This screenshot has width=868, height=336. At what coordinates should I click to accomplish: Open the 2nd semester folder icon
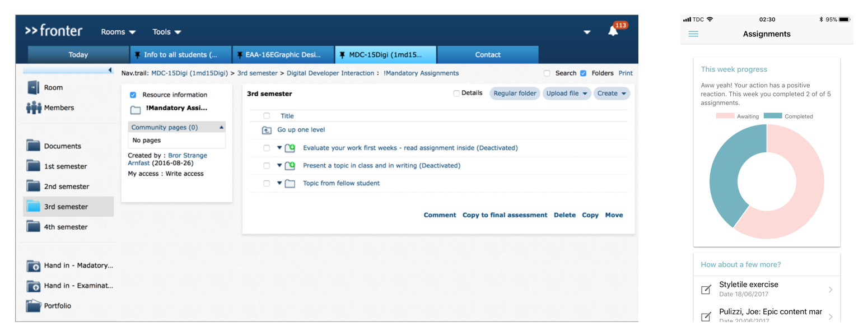click(x=34, y=186)
